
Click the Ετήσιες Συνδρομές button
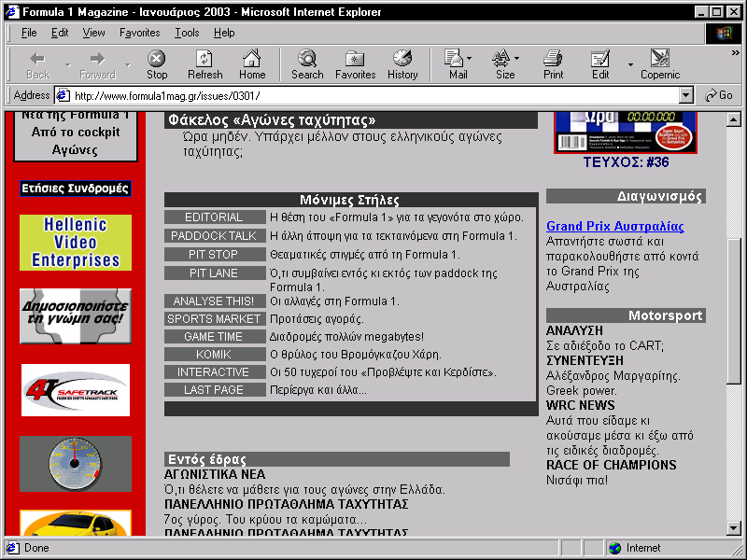(x=76, y=189)
